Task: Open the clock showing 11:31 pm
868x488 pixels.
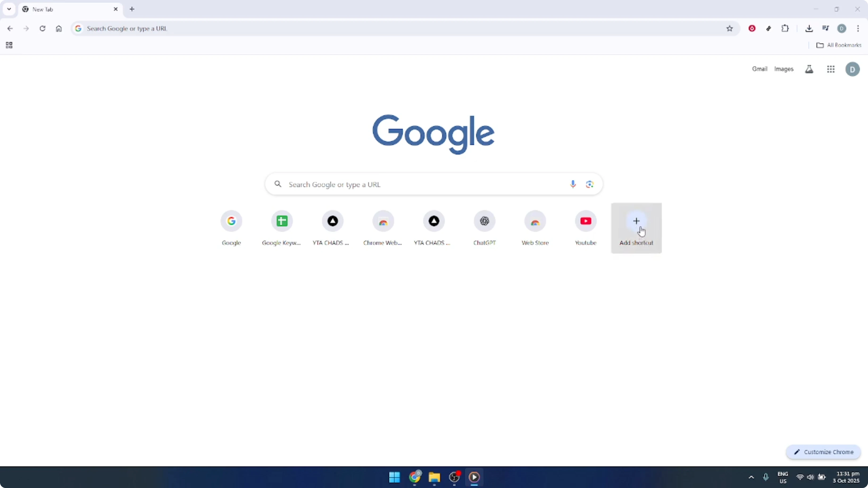Action: click(x=846, y=477)
